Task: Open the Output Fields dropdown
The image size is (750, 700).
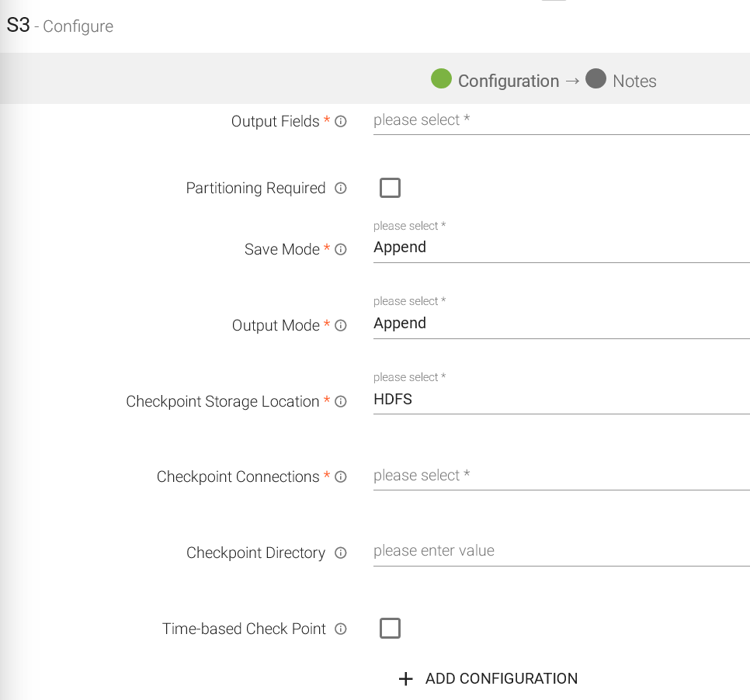Action: pos(561,121)
